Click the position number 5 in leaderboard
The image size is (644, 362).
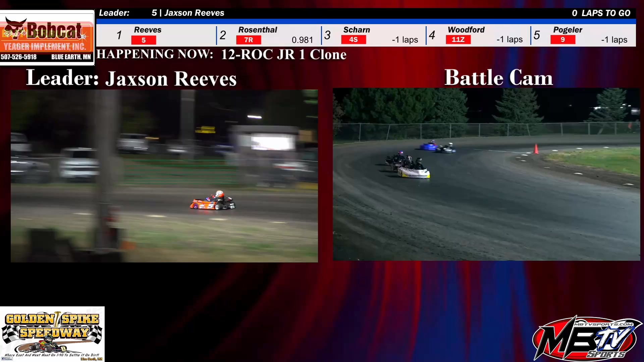tap(537, 35)
